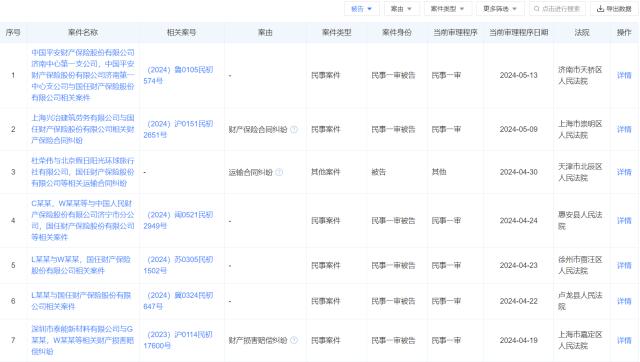The image size is (640, 362).
Task: Focus the 点击进行搜索 search field
Action: click(x=557, y=9)
